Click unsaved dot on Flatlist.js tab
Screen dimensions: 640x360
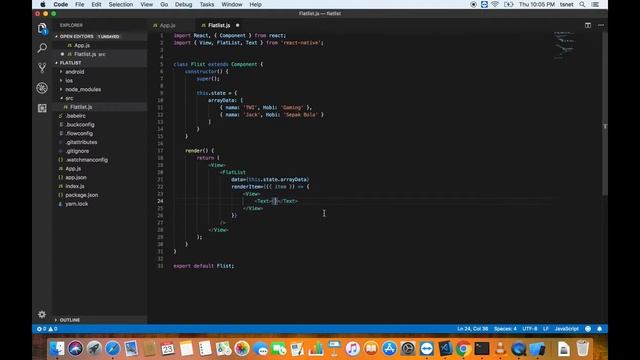pyautogui.click(x=238, y=25)
